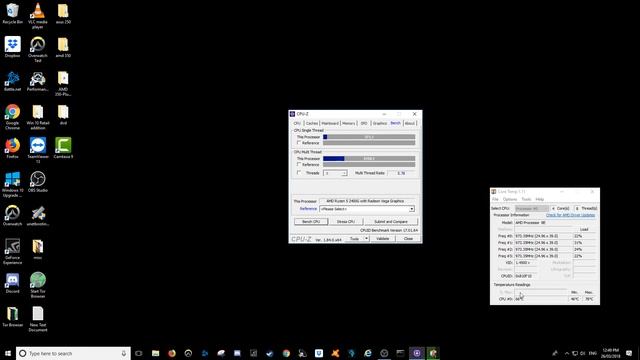Click the Windows Start button
This screenshot has width=640, height=360.
point(8,353)
